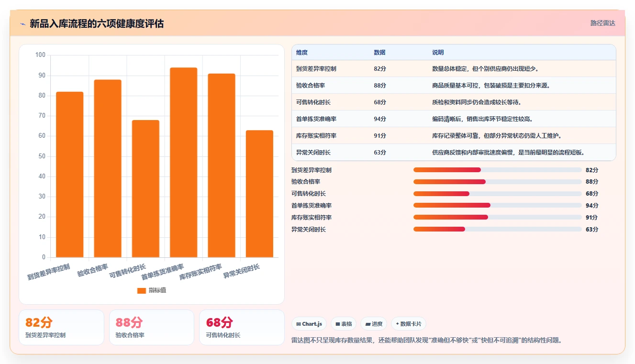Image resolution: width=635 pixels, height=364 pixels.
Task: Click the 进度 tag
Action: (x=374, y=324)
